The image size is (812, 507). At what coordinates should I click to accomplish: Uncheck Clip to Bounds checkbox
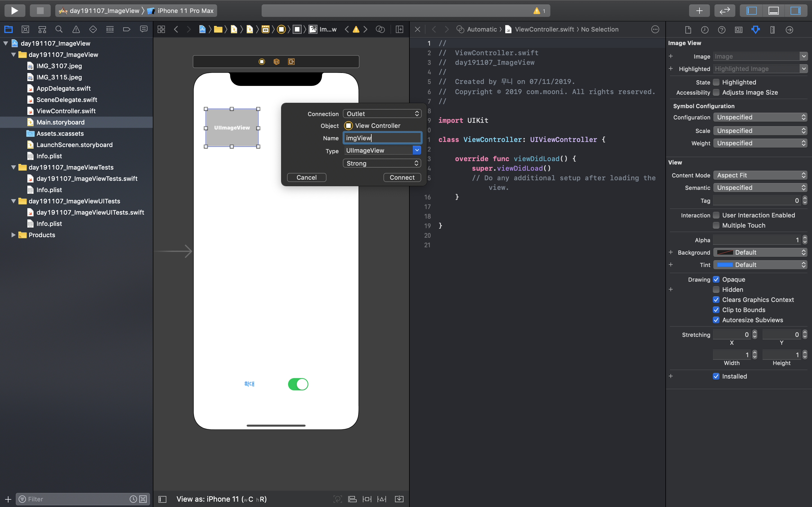(716, 310)
